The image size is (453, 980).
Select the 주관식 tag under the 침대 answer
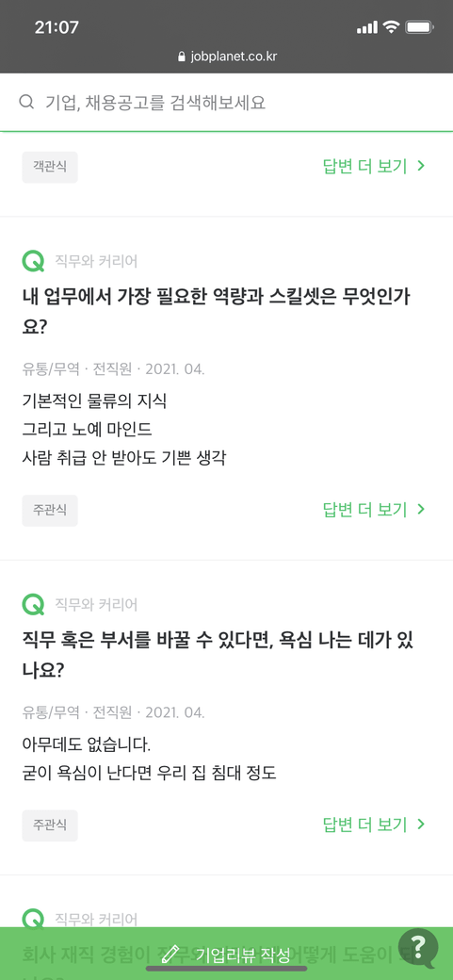50,825
